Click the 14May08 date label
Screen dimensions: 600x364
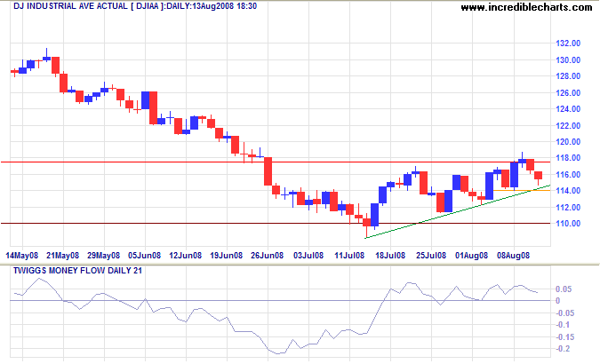coord(22,256)
